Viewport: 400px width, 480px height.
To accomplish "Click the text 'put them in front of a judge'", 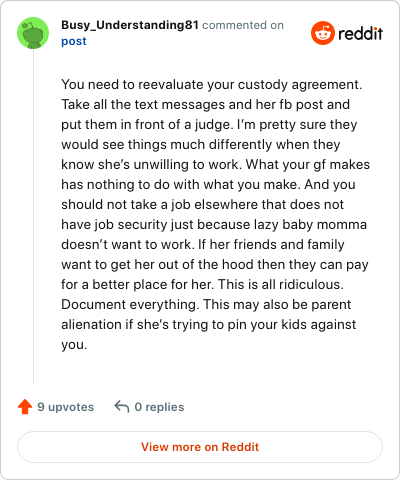I will [146, 125].
